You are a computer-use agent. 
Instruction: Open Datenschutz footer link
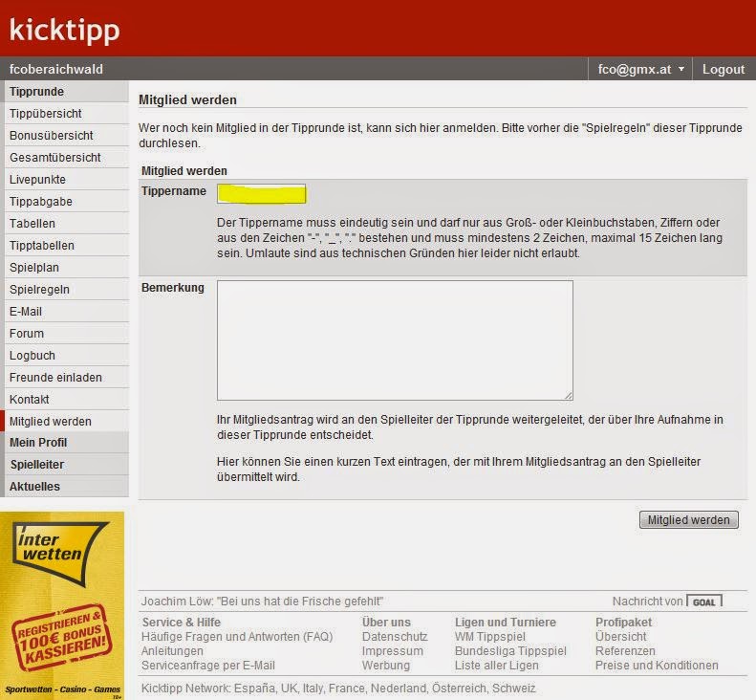395,637
